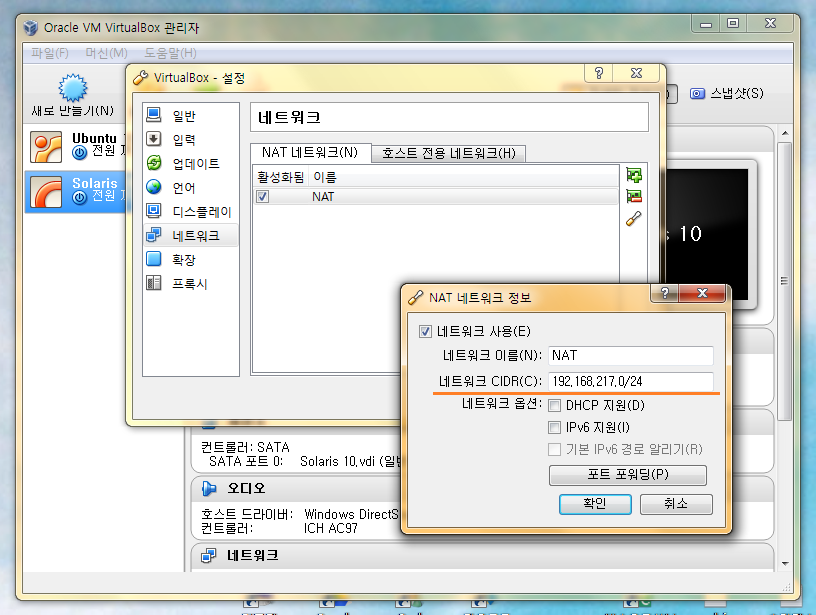Open the 디스플레이 settings category
This screenshot has height=615, width=816.
pos(190,211)
